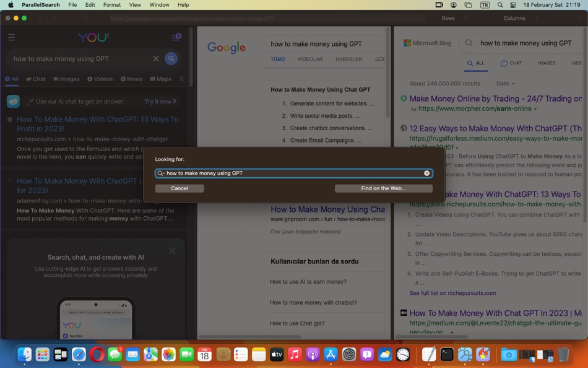Open 12 Easy Ways Bing result

(x=495, y=128)
